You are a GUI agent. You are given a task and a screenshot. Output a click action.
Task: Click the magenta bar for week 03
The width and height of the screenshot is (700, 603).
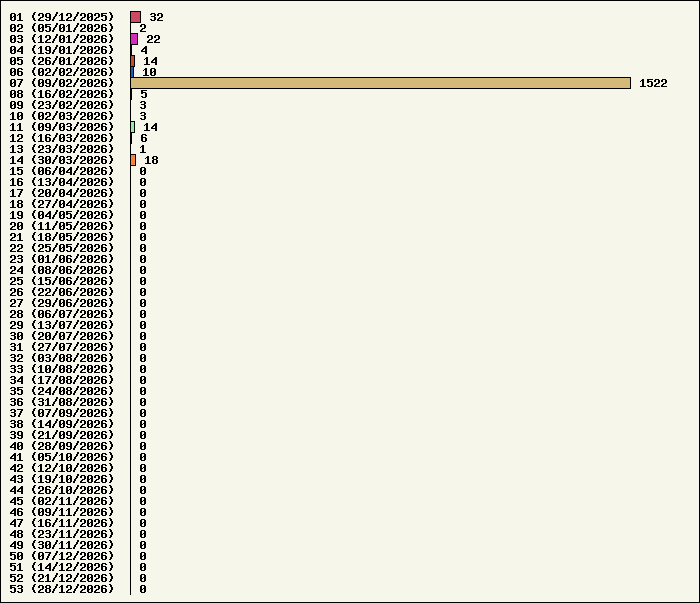click(x=134, y=39)
